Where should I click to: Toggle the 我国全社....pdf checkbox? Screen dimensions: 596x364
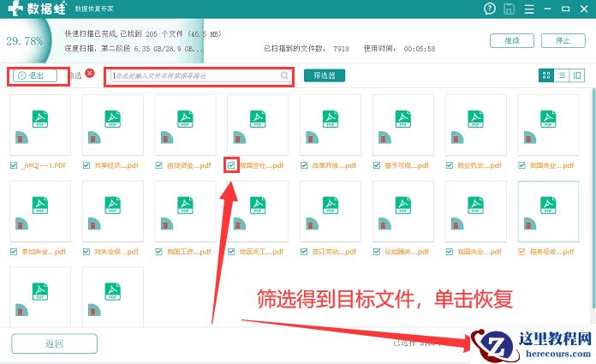(x=231, y=165)
